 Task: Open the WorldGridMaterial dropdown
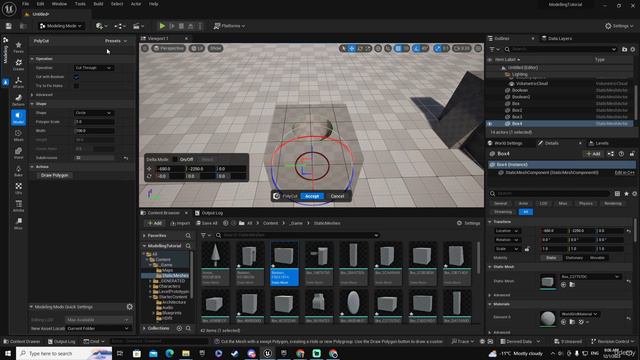pyautogui.click(x=580, y=314)
